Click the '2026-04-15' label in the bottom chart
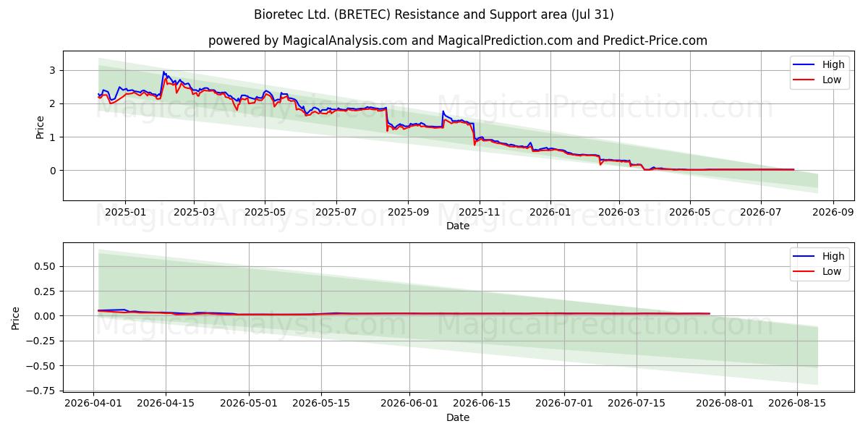 (x=166, y=404)
